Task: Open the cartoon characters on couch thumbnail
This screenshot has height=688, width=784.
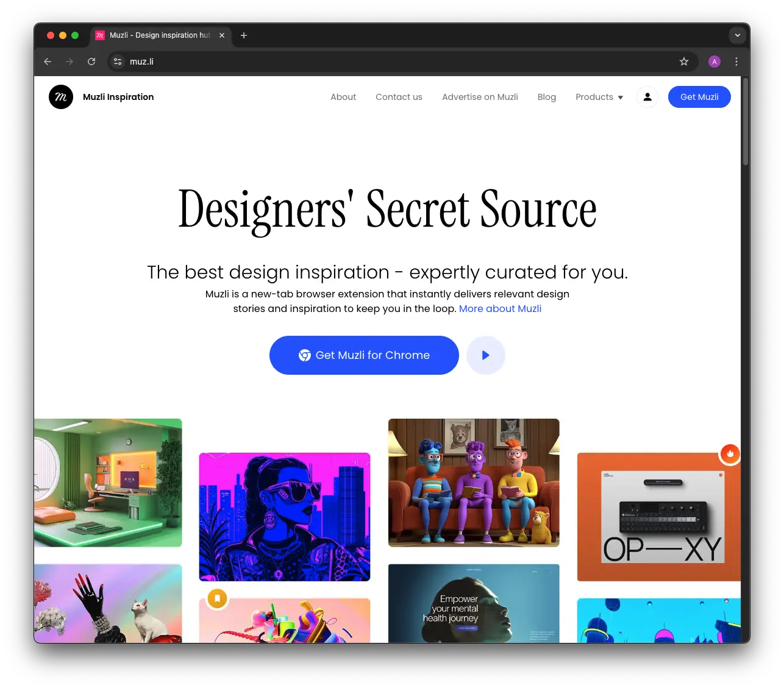Action: click(474, 483)
